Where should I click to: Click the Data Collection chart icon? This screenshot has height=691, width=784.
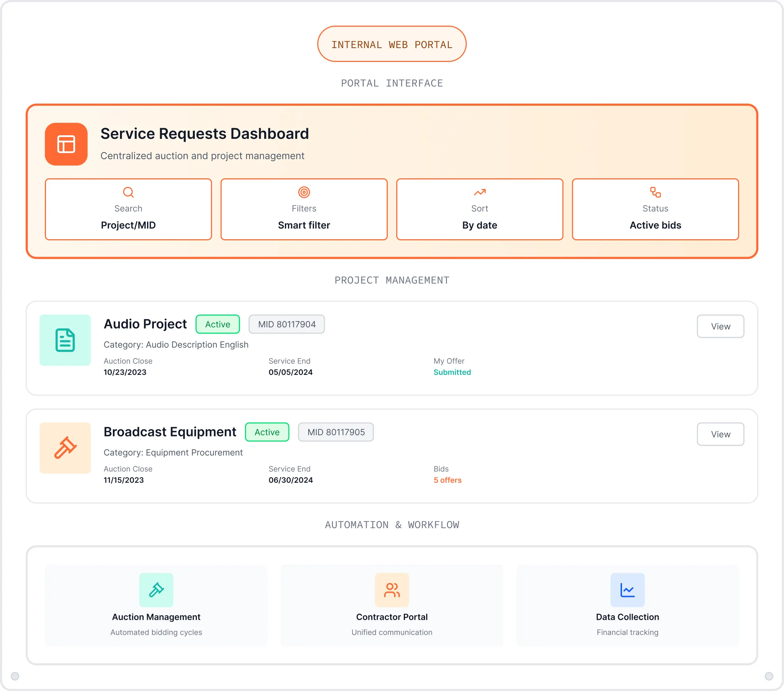[627, 590]
